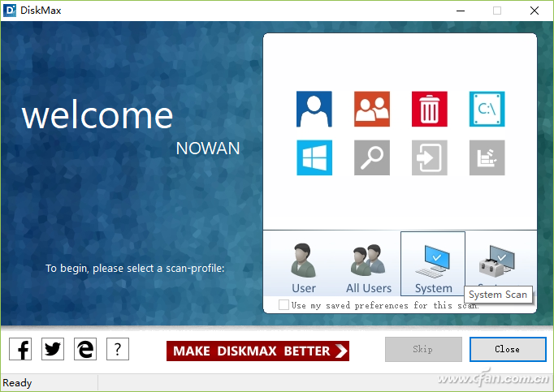Click the gray arrow-into-box tile
Viewport: 554px width, 392px height.
430,157
